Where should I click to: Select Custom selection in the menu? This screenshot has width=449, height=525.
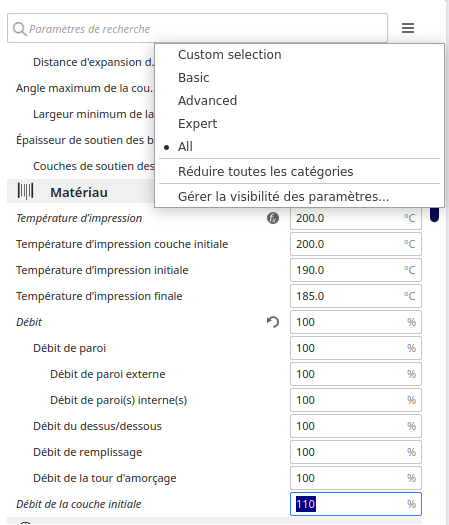299,55
